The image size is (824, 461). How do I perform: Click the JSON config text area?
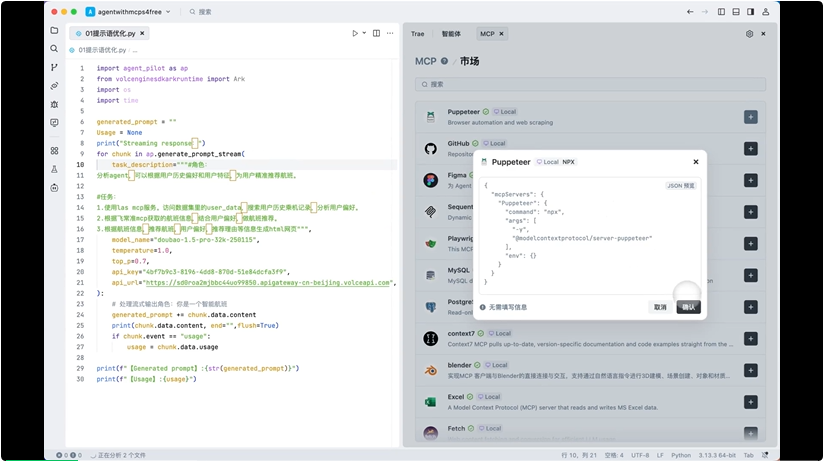[x=590, y=237]
